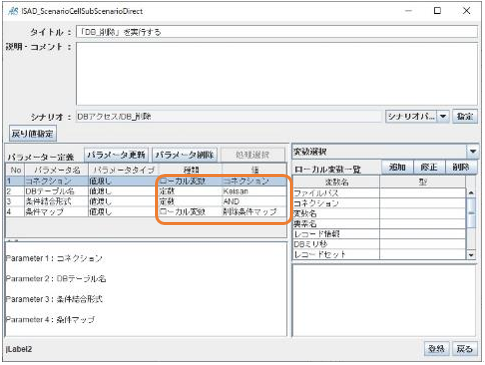485x365 pixels.
Task: Click 削除 button next to 修正
Action: point(461,167)
